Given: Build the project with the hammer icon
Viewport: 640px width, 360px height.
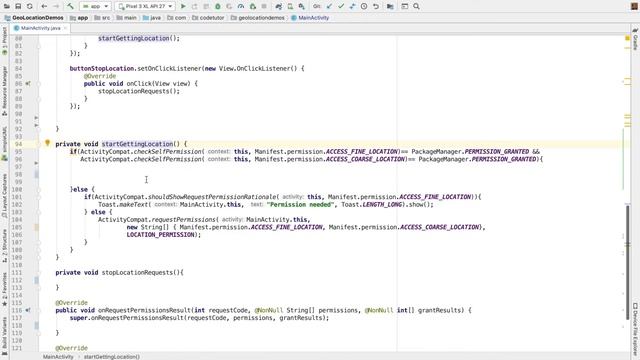Looking at the screenshot, I should 70,6.
